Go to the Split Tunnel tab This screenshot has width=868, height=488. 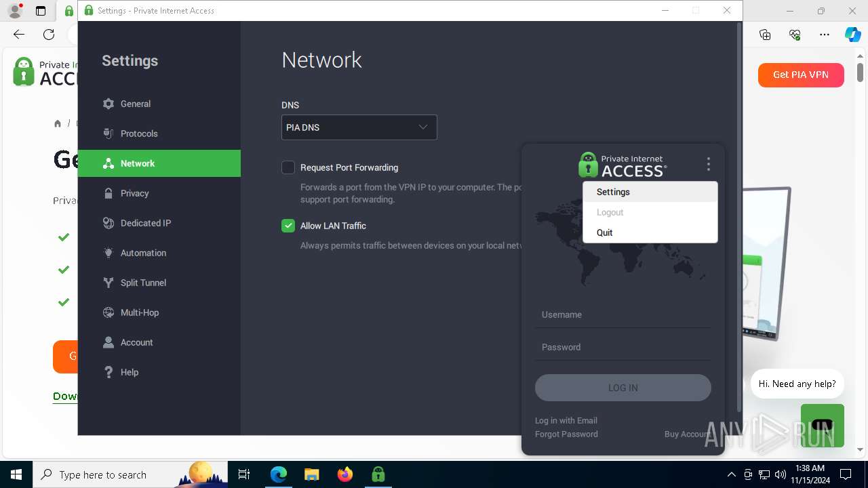point(159,283)
